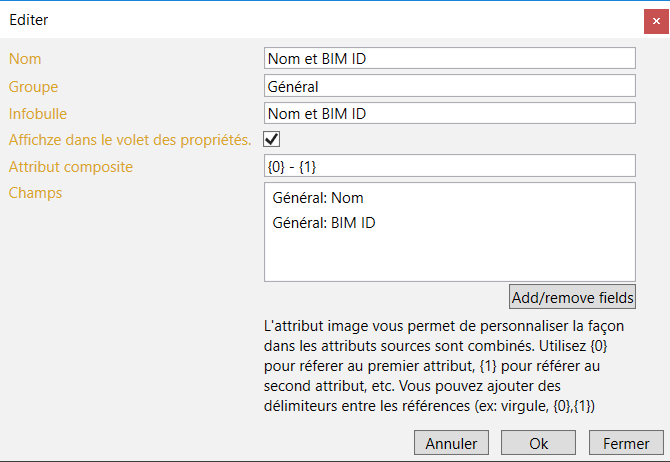670x462 pixels.
Task: Click the Infobulle text input field
Action: 449,113
